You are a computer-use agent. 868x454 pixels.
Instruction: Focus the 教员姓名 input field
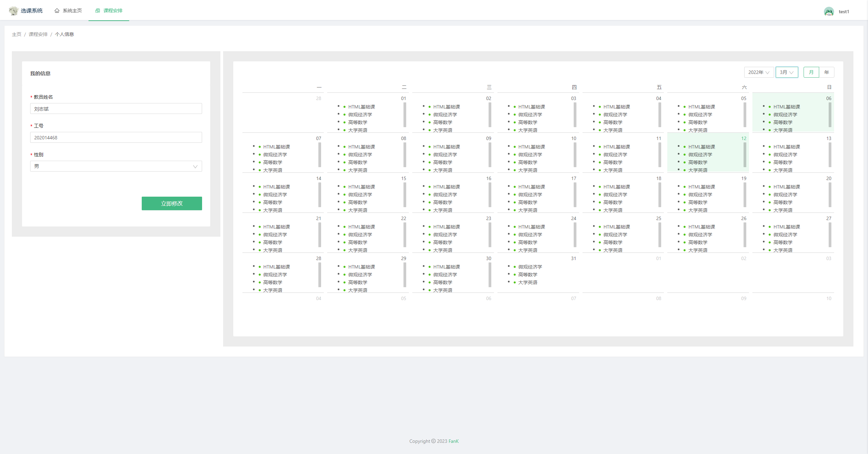click(116, 109)
